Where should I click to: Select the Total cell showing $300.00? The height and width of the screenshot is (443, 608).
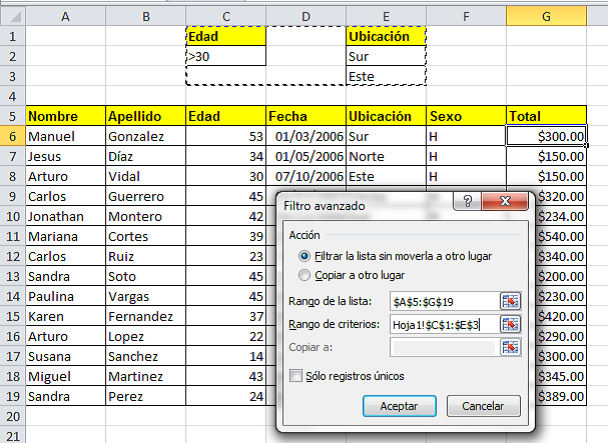coord(546,136)
